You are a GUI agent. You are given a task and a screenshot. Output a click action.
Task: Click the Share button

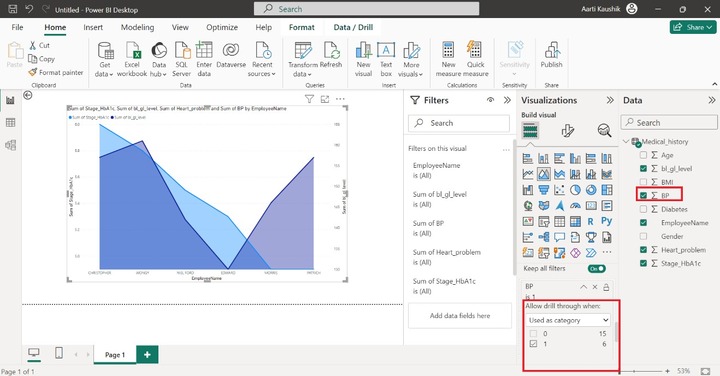coord(693,27)
